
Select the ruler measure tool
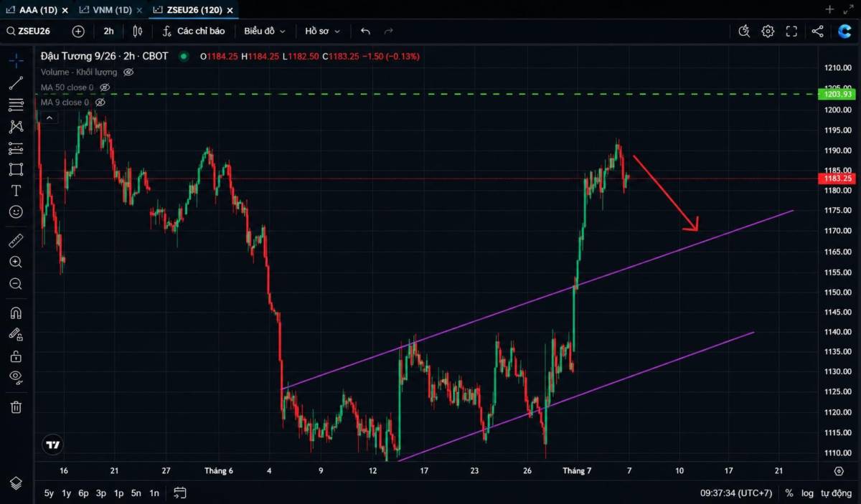click(16, 240)
